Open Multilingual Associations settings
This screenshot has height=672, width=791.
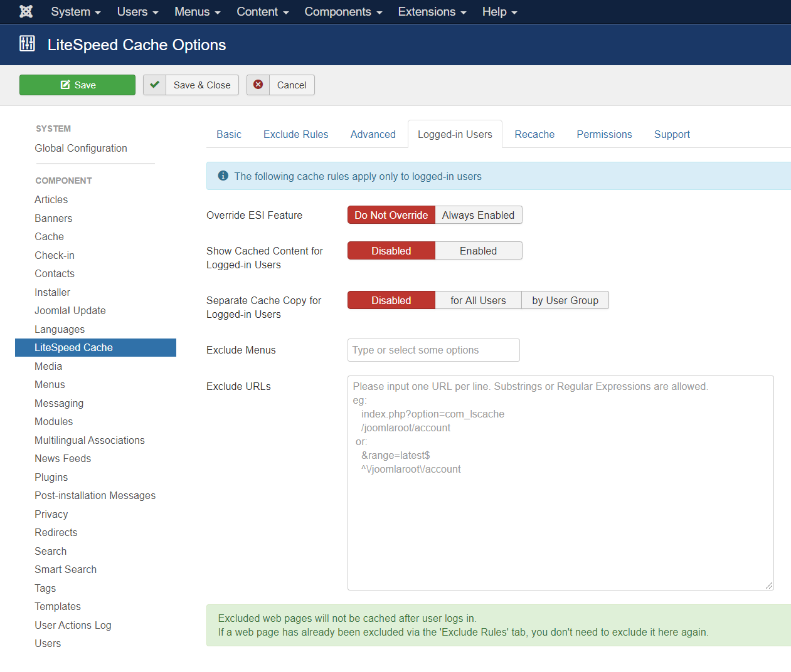click(90, 440)
